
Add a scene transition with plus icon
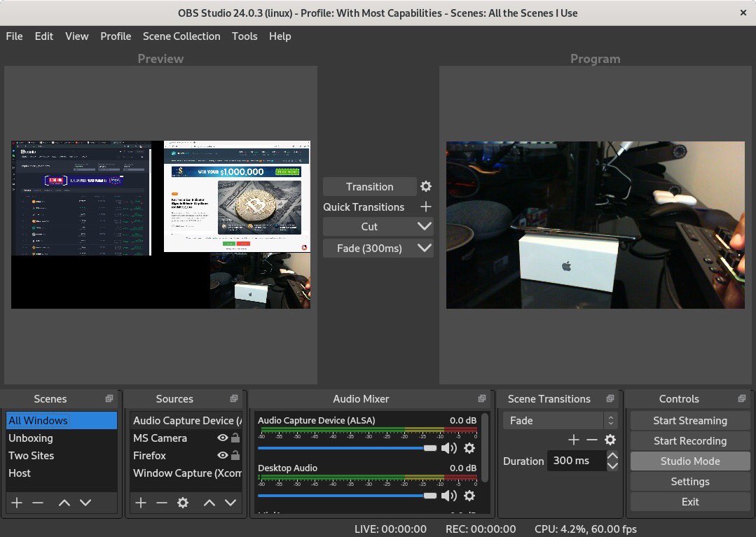point(573,440)
